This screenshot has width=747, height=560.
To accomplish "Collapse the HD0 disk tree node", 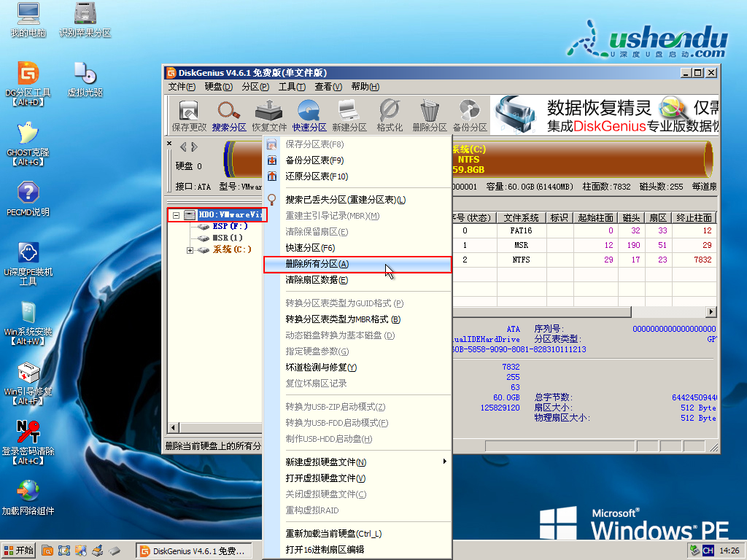I will [176, 215].
